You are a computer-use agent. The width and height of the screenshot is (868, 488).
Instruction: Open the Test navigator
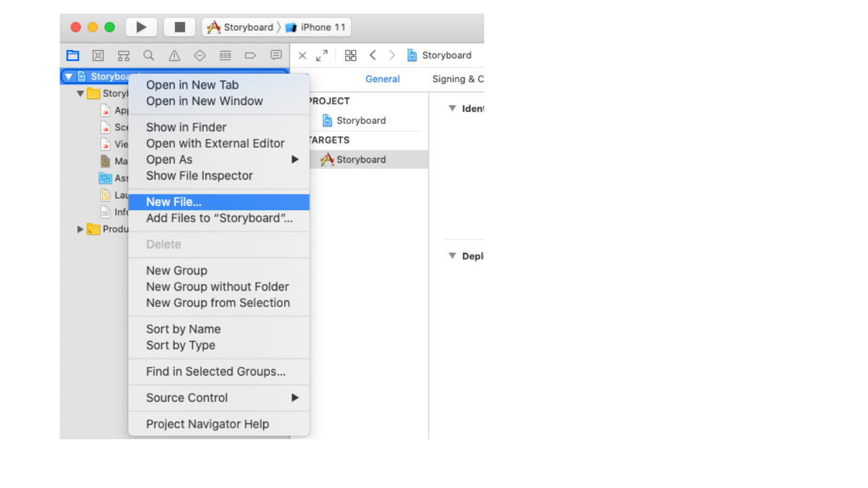pyautogui.click(x=199, y=56)
